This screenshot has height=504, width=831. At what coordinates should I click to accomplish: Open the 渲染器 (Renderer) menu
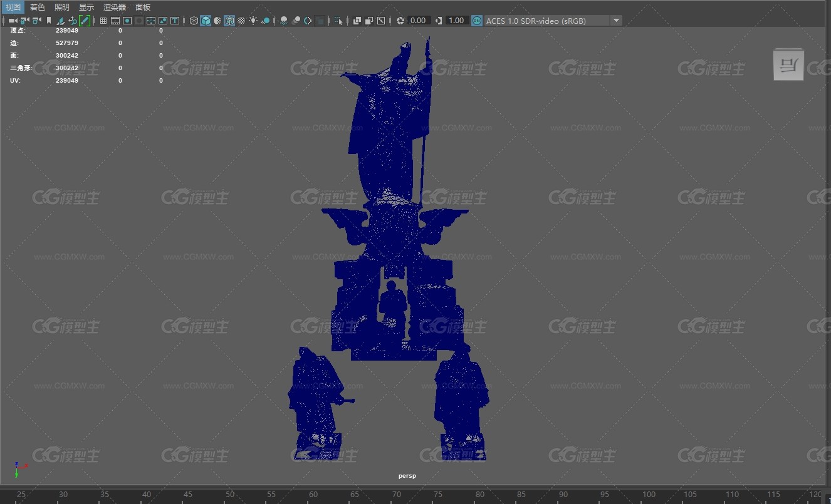(115, 7)
